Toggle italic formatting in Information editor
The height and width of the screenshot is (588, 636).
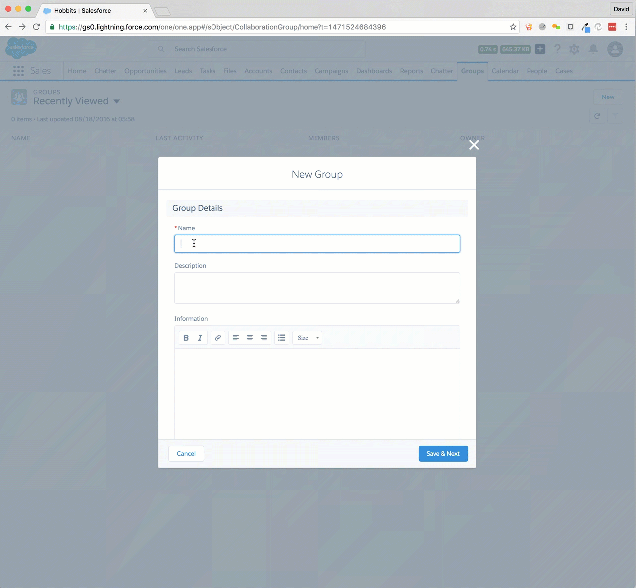tap(200, 338)
